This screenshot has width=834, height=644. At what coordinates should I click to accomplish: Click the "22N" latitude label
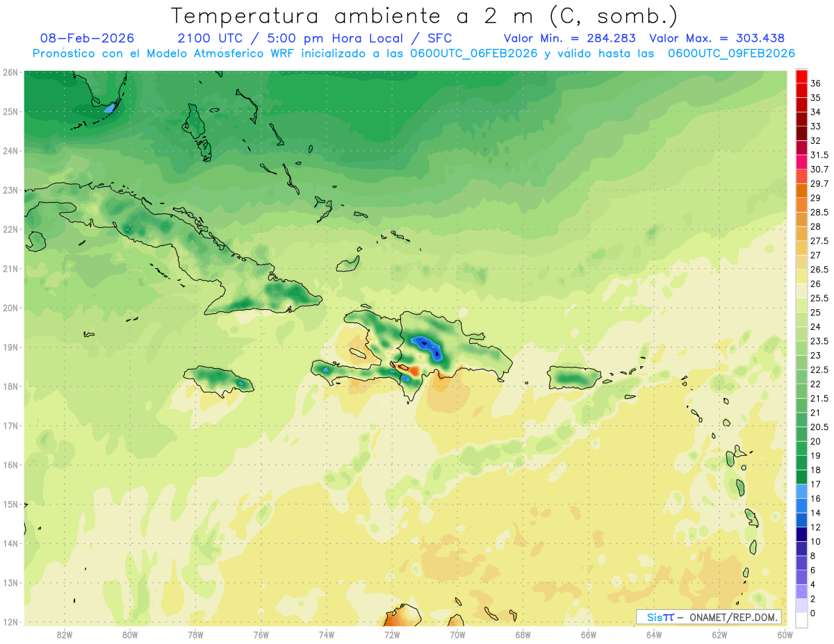(10, 229)
